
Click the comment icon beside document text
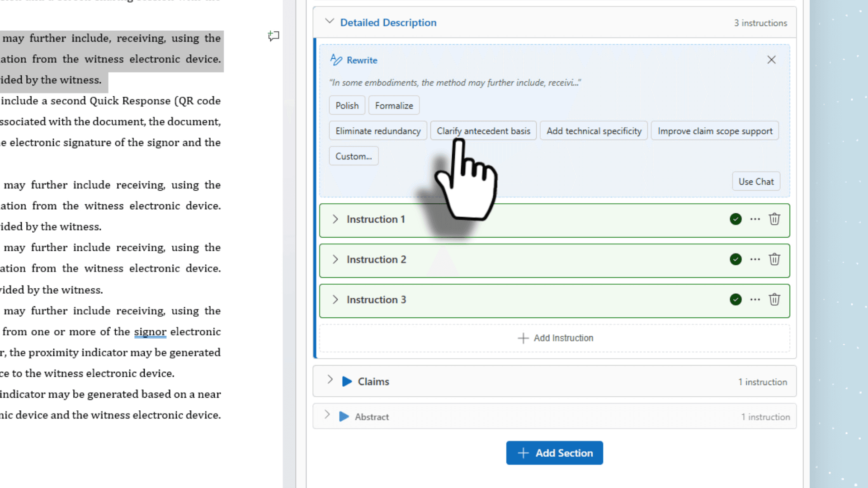coord(274,36)
